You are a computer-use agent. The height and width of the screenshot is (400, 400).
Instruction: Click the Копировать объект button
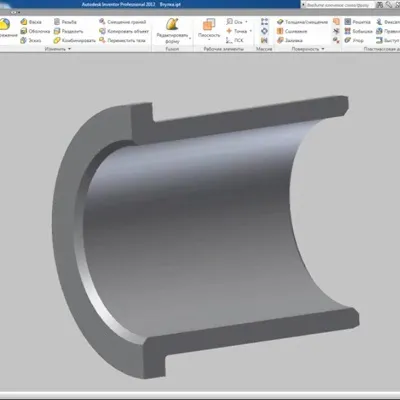pyautogui.click(x=124, y=31)
